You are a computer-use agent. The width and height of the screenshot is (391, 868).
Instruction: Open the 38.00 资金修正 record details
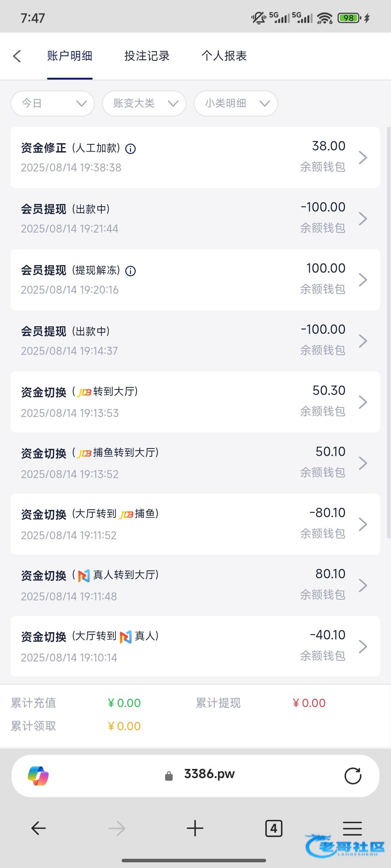tap(195, 157)
